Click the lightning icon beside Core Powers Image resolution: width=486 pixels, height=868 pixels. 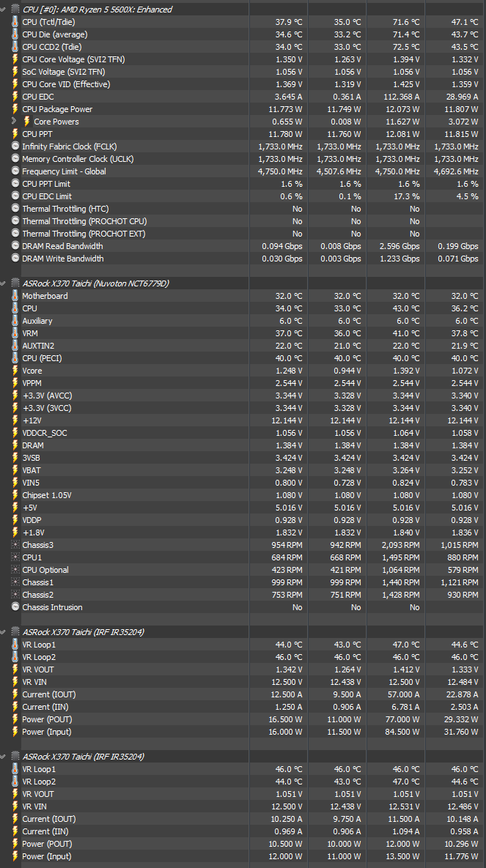pos(26,122)
